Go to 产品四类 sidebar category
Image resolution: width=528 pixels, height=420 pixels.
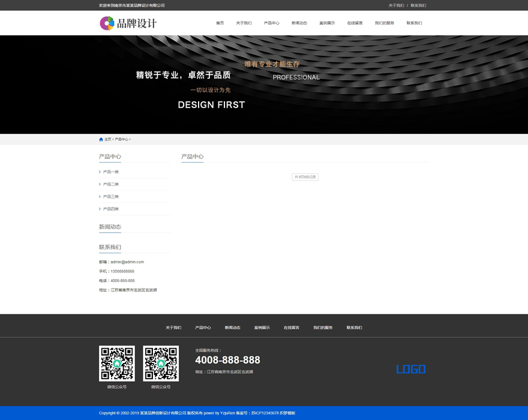[x=111, y=209]
